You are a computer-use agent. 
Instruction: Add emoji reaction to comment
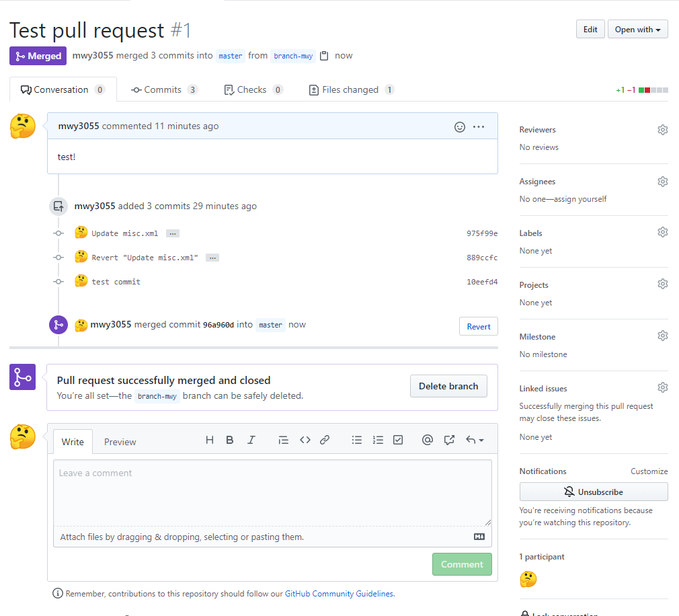coord(459,127)
